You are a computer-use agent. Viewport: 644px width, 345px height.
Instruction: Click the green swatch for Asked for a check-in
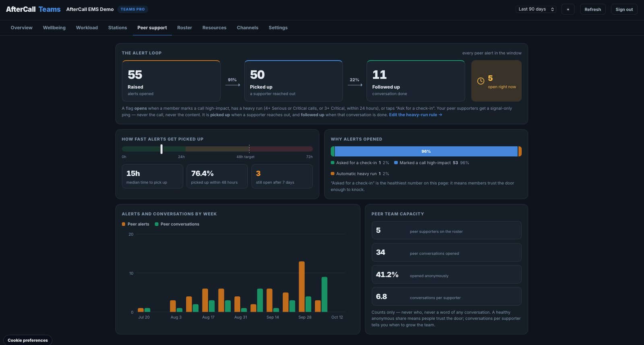point(332,163)
